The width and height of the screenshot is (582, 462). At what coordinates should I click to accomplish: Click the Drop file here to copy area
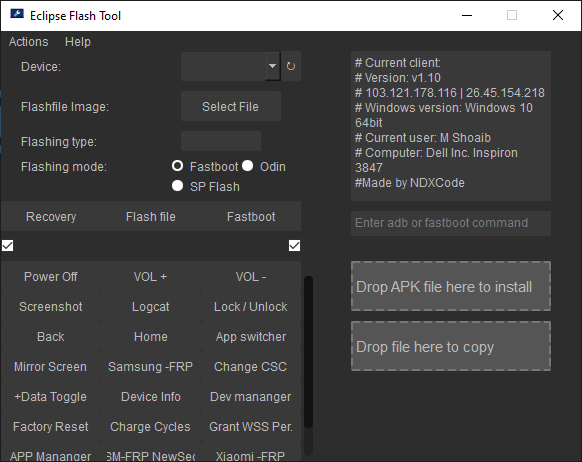coord(451,346)
